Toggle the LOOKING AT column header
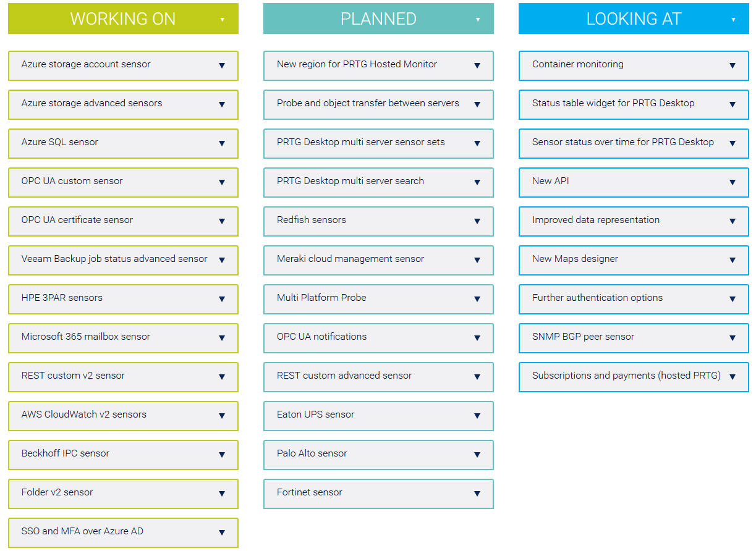The width and height of the screenshot is (756, 551). (x=733, y=19)
